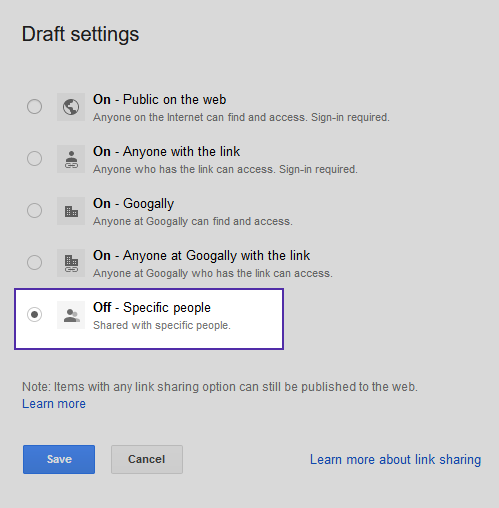Select the Public on the web radio button
Image resolution: width=499 pixels, height=508 pixels.
coord(34,107)
